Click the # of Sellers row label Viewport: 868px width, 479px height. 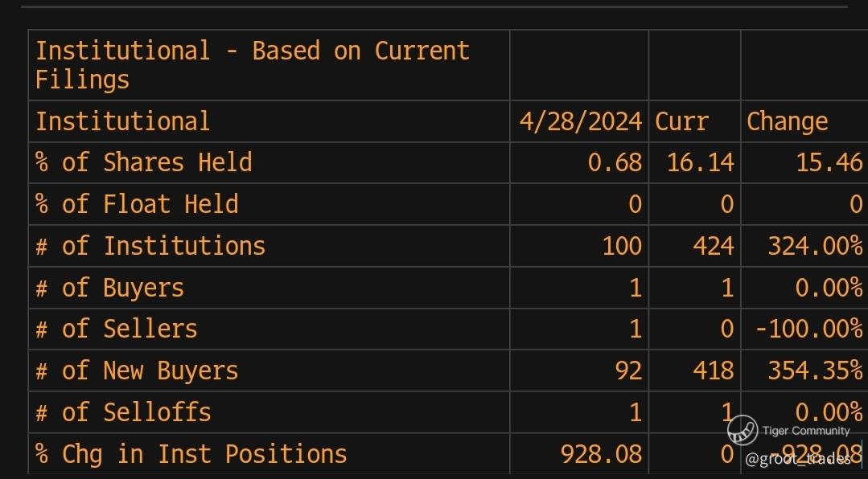click(x=117, y=329)
